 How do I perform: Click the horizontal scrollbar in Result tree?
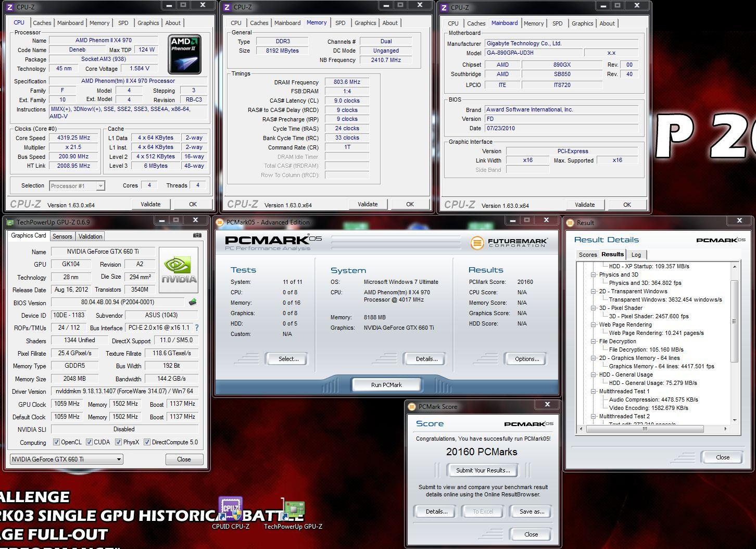pos(645,430)
